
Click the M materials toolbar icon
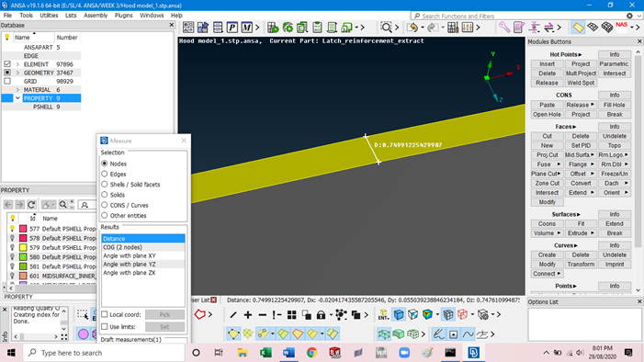pyautogui.click(x=246, y=28)
